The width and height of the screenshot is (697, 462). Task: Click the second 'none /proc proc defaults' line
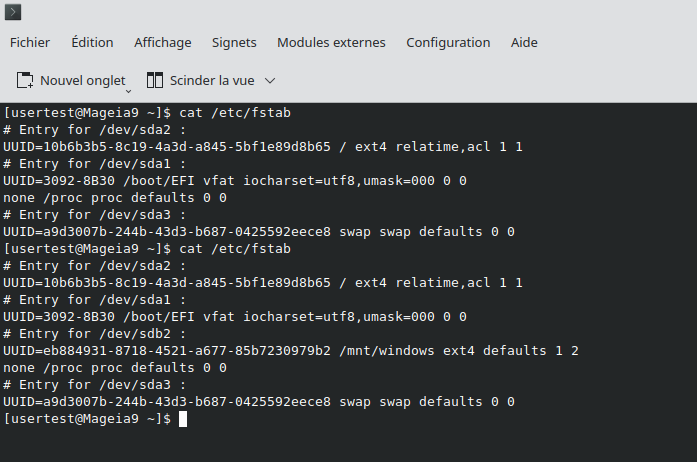(x=115, y=368)
